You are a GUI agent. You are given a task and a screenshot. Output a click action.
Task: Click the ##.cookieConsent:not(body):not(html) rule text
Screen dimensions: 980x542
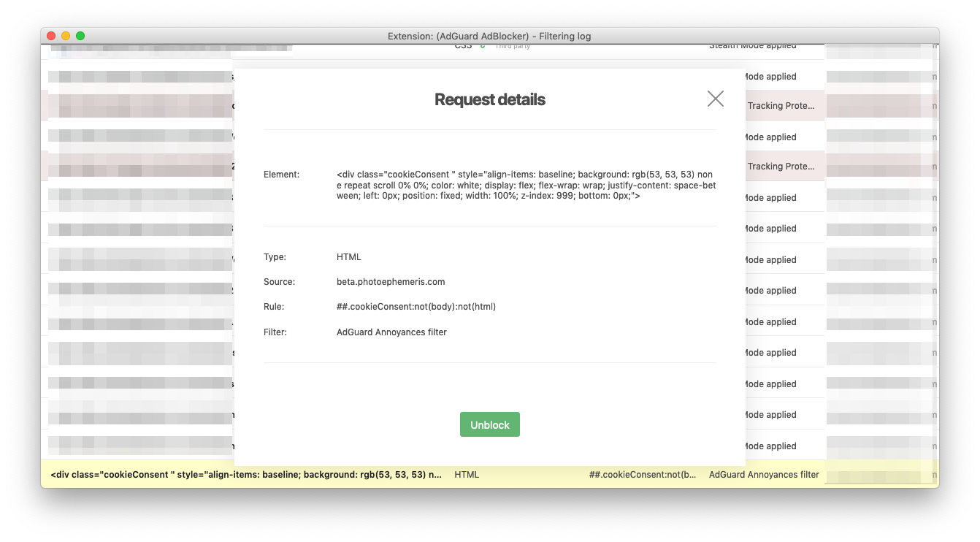pyautogui.click(x=416, y=307)
